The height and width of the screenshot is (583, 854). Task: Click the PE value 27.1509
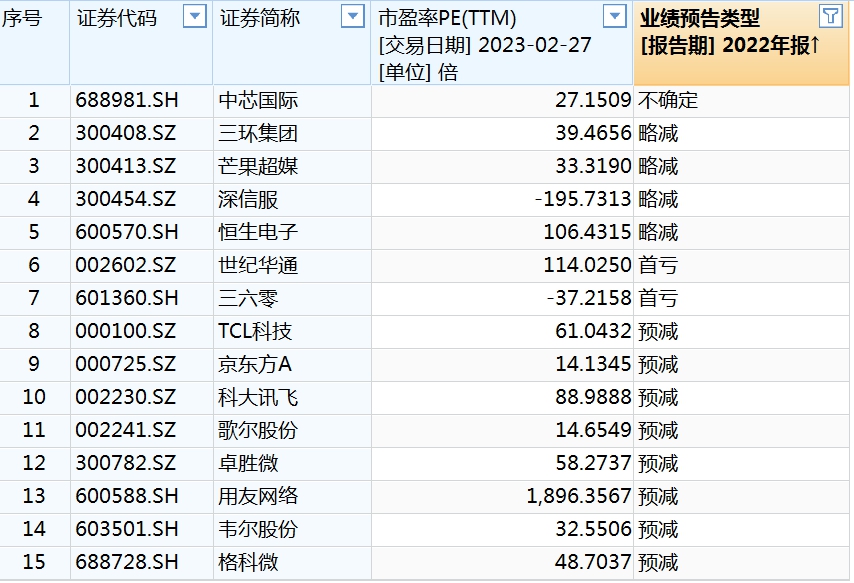pyautogui.click(x=593, y=100)
